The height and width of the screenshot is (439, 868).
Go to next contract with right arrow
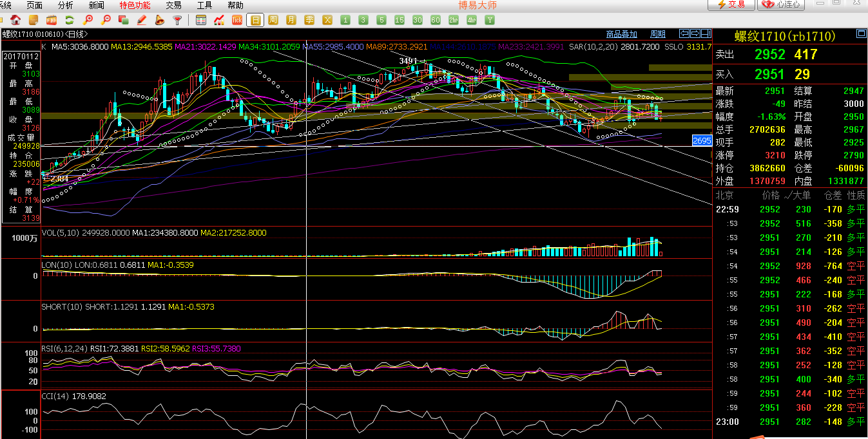click(695, 33)
